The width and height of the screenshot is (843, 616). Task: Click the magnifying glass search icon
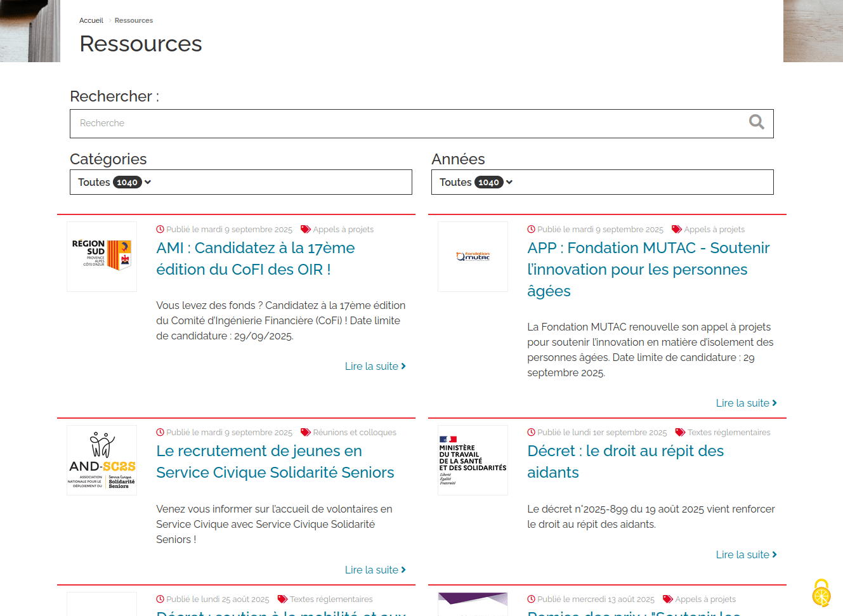(x=756, y=122)
